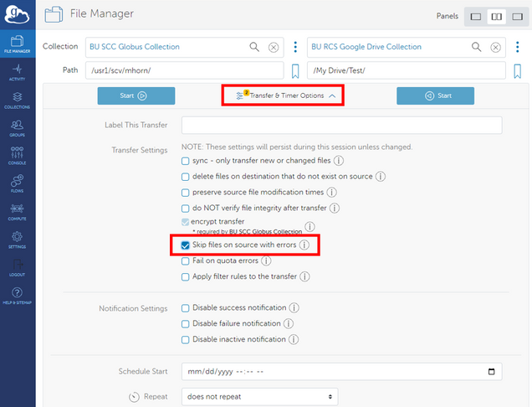Show info for skip files option

[x=304, y=245]
